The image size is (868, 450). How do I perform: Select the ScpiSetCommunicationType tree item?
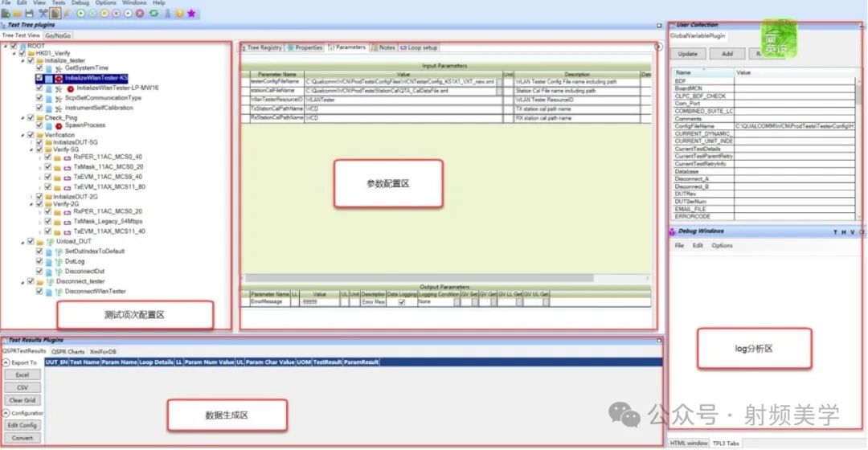(103, 98)
